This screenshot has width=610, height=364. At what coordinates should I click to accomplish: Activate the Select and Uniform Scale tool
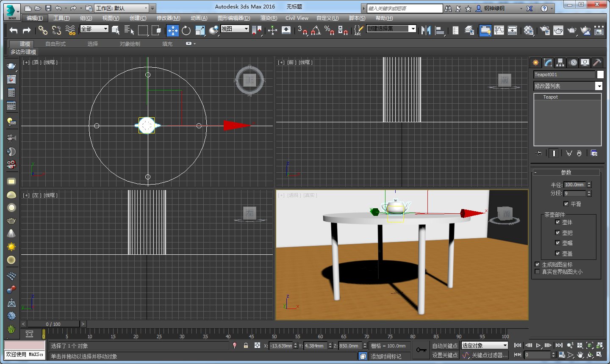[200, 30]
